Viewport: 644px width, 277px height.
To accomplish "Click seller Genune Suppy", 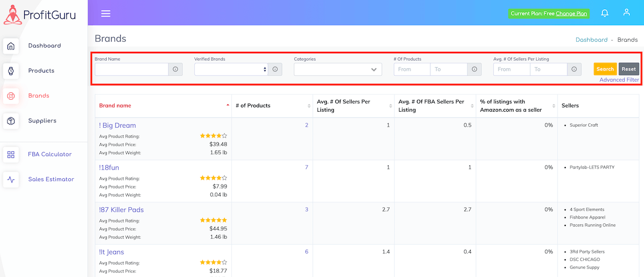I will (x=584, y=267).
